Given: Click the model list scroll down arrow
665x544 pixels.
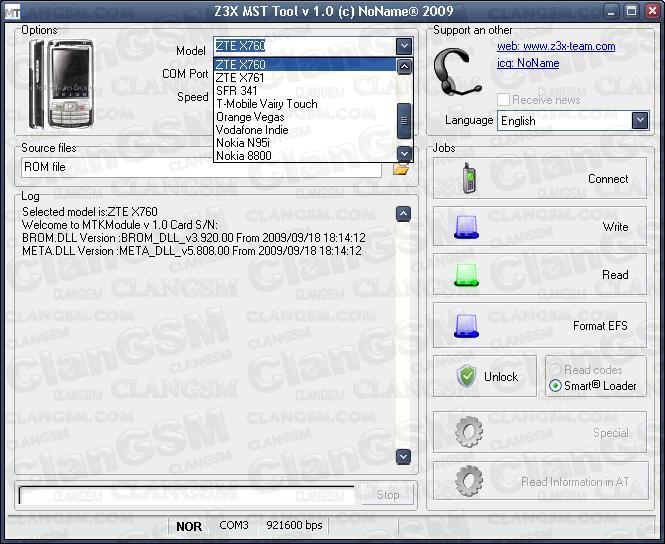Looking at the screenshot, I should click(x=404, y=153).
